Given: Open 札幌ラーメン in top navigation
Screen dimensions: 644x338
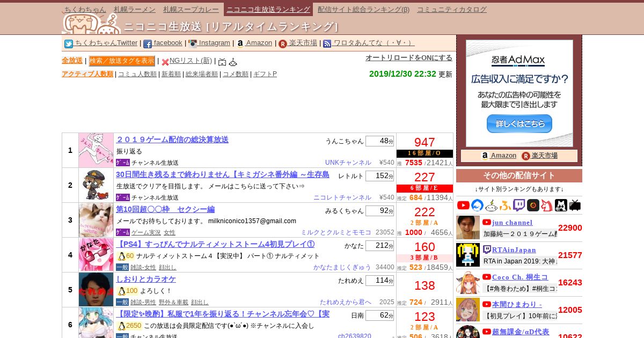Looking at the screenshot, I should pyautogui.click(x=135, y=9).
